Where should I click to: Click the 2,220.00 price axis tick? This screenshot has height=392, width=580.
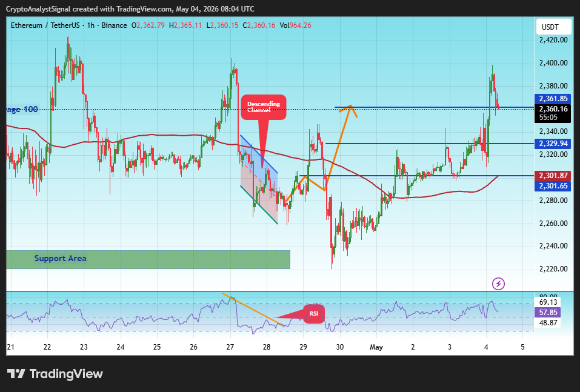[553, 269]
